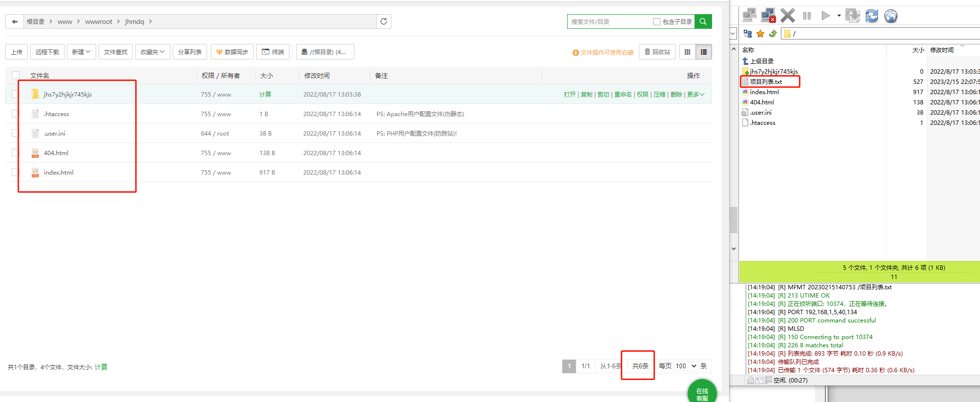Open the /(根目录) disk dropdown button
Viewport: 980px width, 402px height.
click(x=325, y=52)
